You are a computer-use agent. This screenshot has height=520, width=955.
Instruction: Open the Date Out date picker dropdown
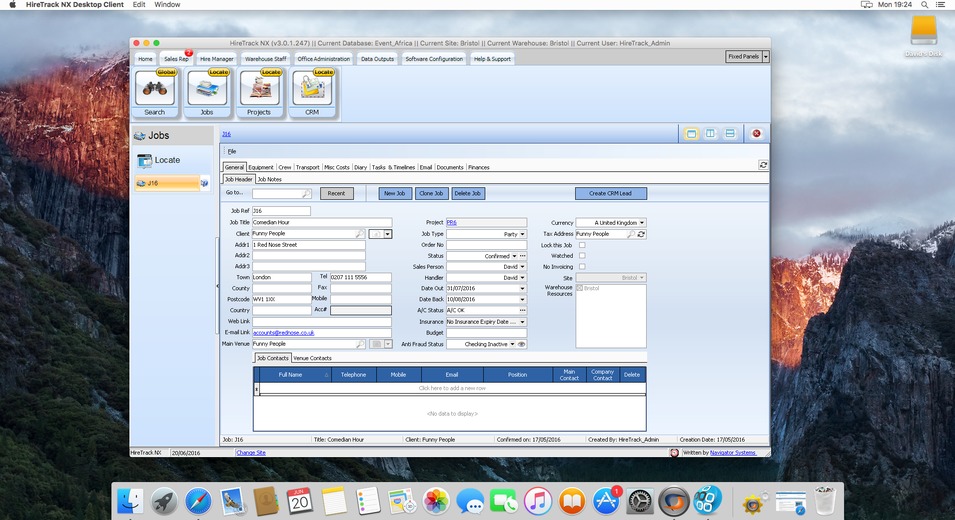tap(522, 289)
